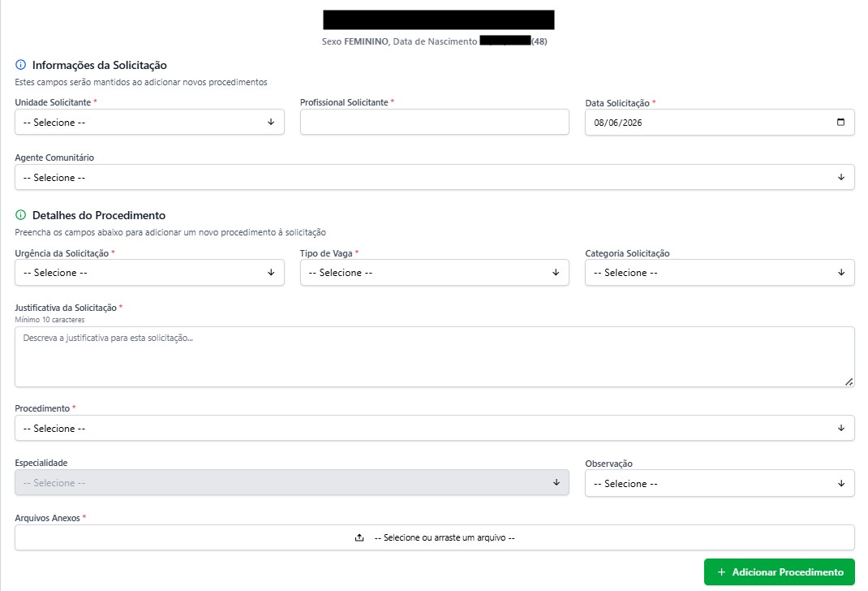Open the Unidade Solicitante dropdown
Screen dimensions: 868x591
pos(149,122)
